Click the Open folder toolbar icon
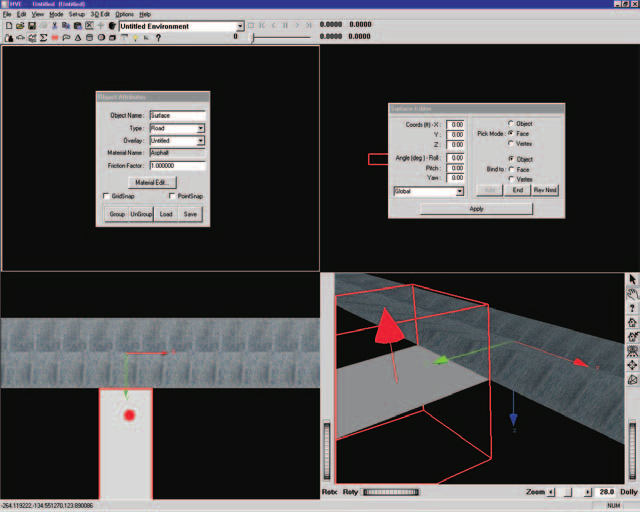 click(x=20, y=26)
